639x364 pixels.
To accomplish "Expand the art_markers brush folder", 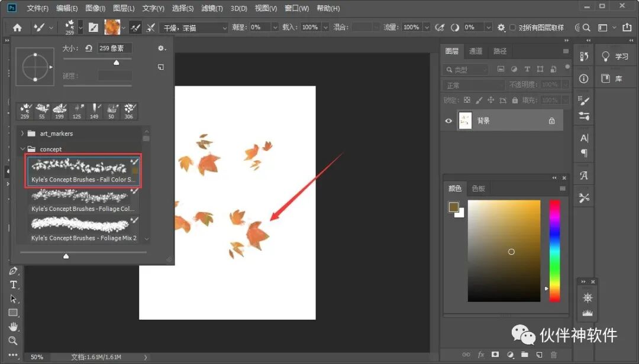I will (22, 133).
